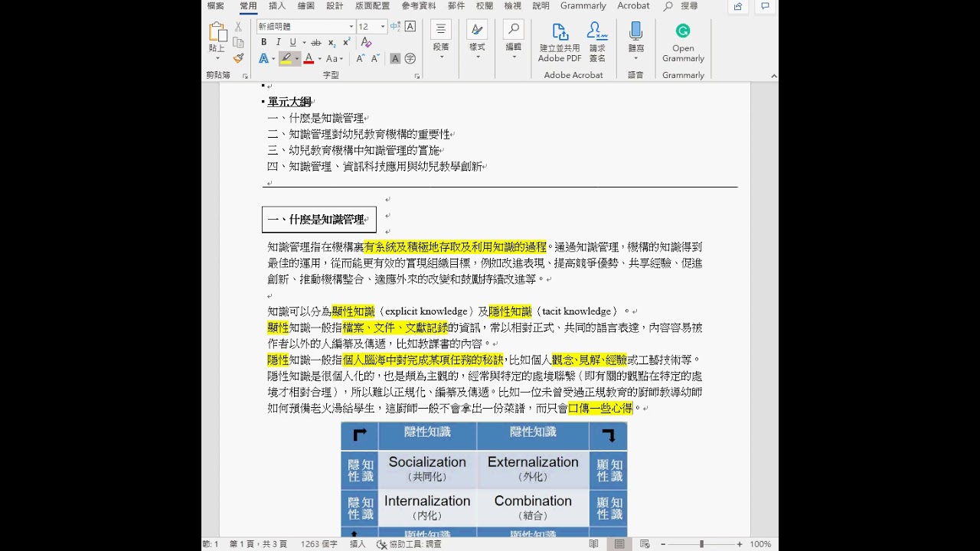This screenshot has width=980, height=551.
Task: Activate the Format Painter brush
Action: tap(238, 58)
